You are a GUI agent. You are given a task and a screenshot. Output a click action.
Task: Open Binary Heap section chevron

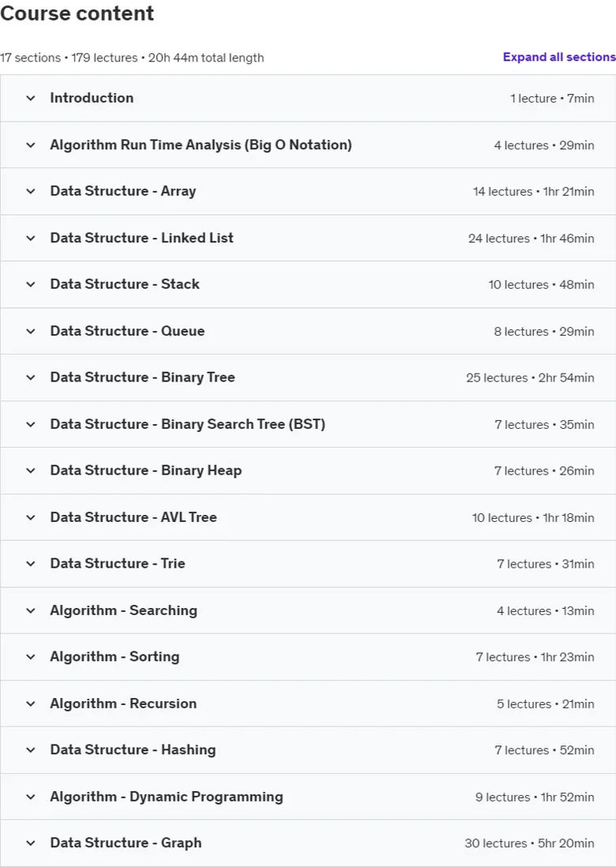pos(31,471)
